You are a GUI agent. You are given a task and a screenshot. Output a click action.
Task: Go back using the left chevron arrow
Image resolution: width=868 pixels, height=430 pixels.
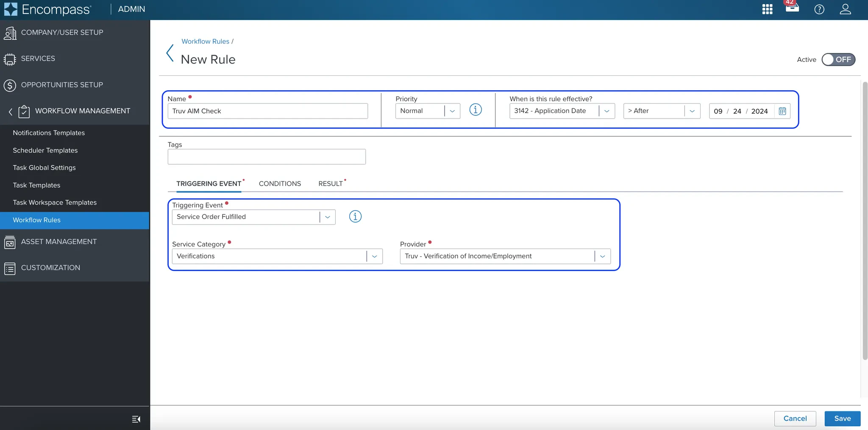tap(170, 53)
